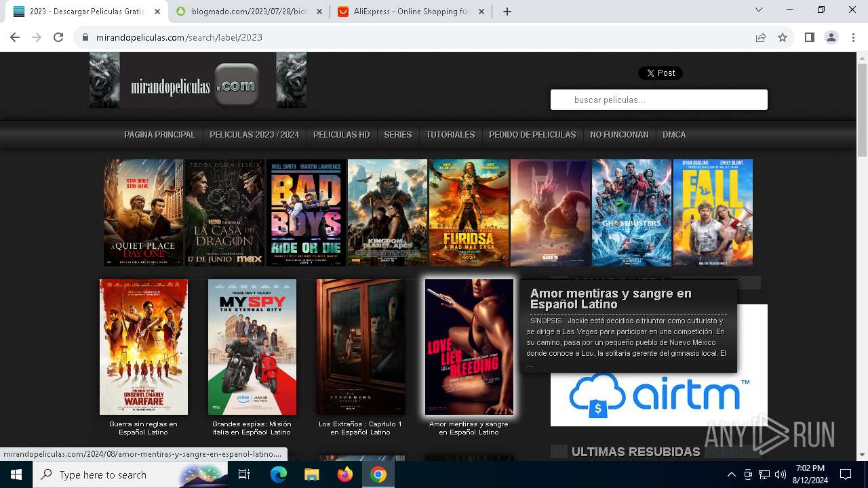Open the notification center icon
Screen dimensions: 868x488
846,474
